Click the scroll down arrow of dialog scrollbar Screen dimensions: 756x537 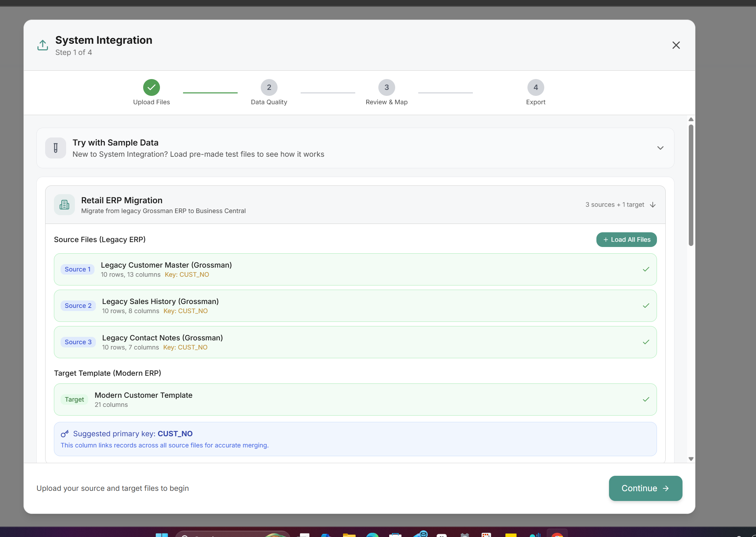click(x=691, y=459)
